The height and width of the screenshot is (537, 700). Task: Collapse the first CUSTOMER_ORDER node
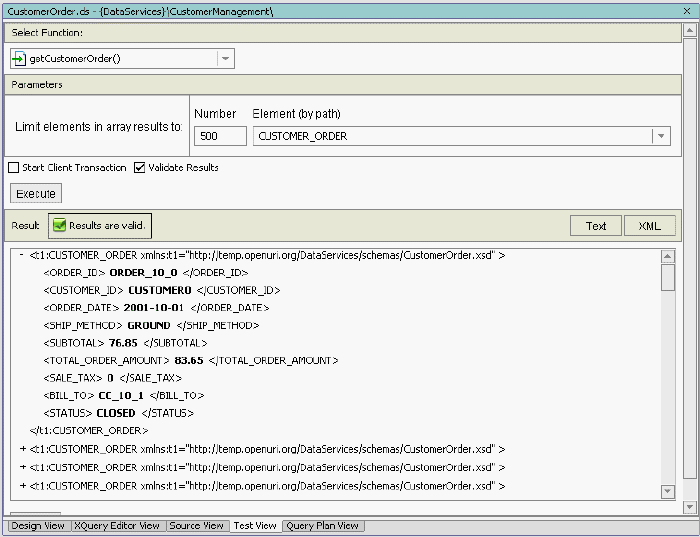click(x=21, y=255)
